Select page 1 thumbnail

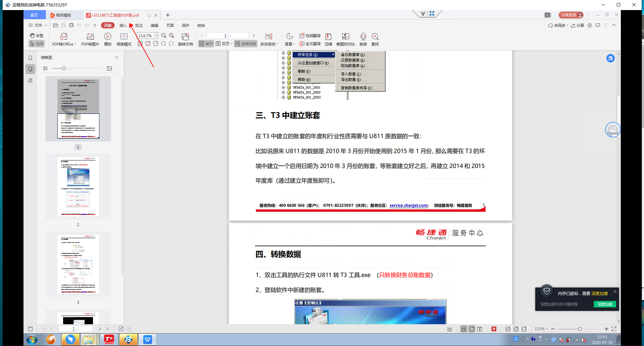(78, 109)
